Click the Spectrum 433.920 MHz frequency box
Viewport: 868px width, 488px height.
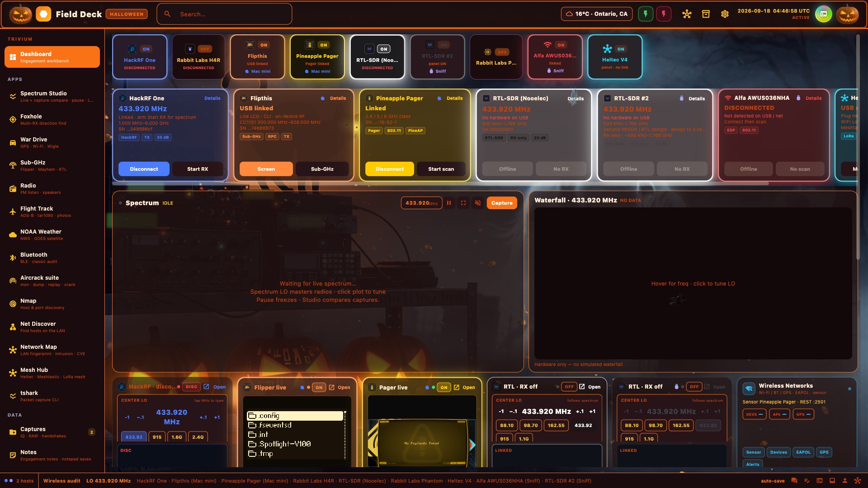(421, 203)
